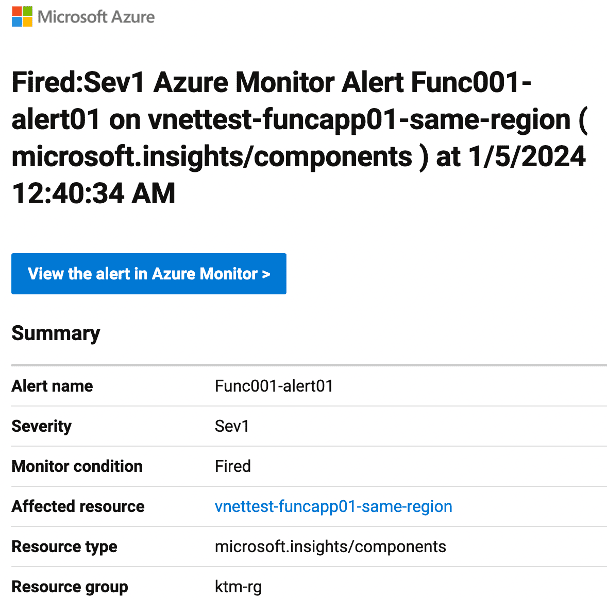Image resolution: width=608 pixels, height=600 pixels.
Task: Select the Sev1 severity value
Action: (232, 426)
